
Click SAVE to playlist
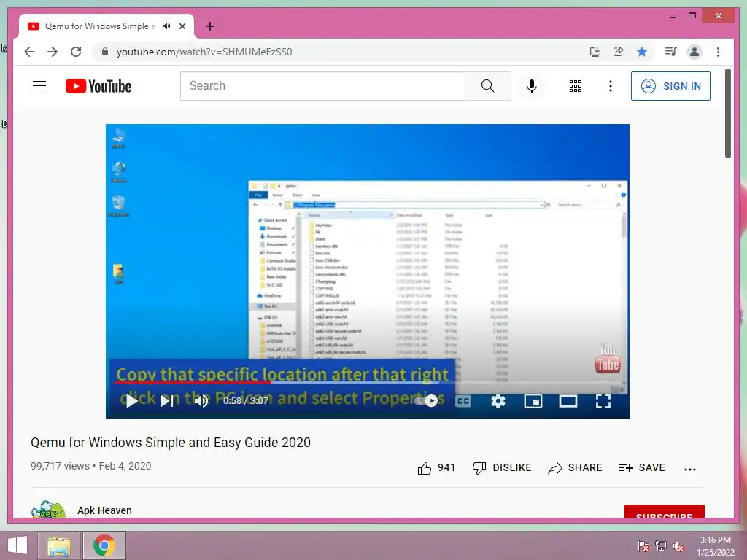(642, 467)
